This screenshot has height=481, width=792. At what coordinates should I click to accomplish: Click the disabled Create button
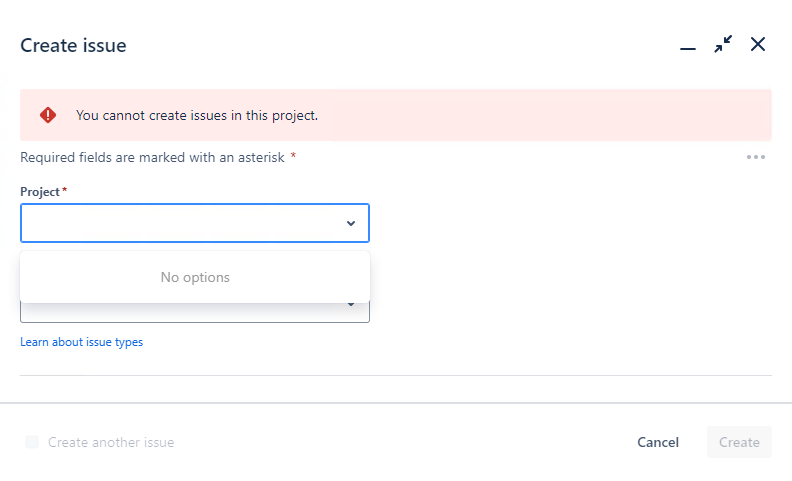pos(739,442)
